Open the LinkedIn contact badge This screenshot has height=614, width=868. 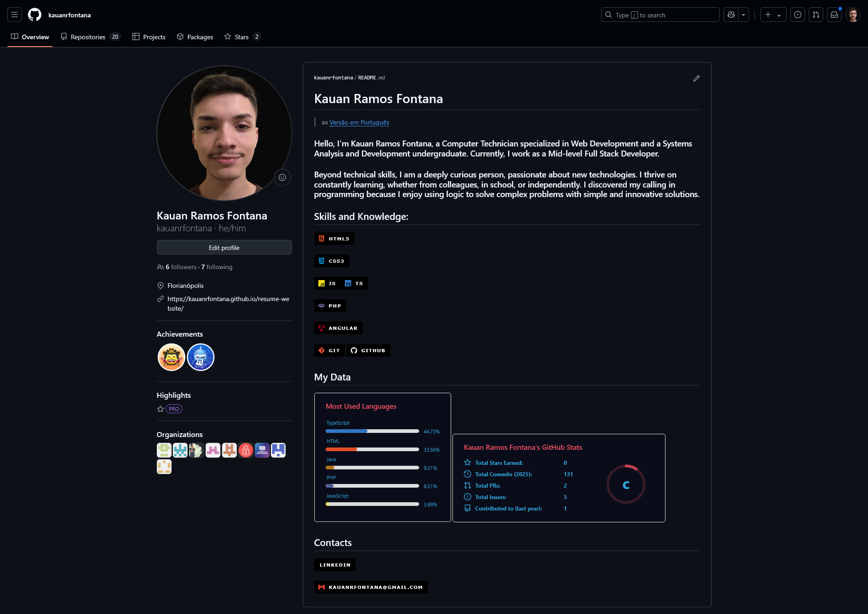coord(335,565)
